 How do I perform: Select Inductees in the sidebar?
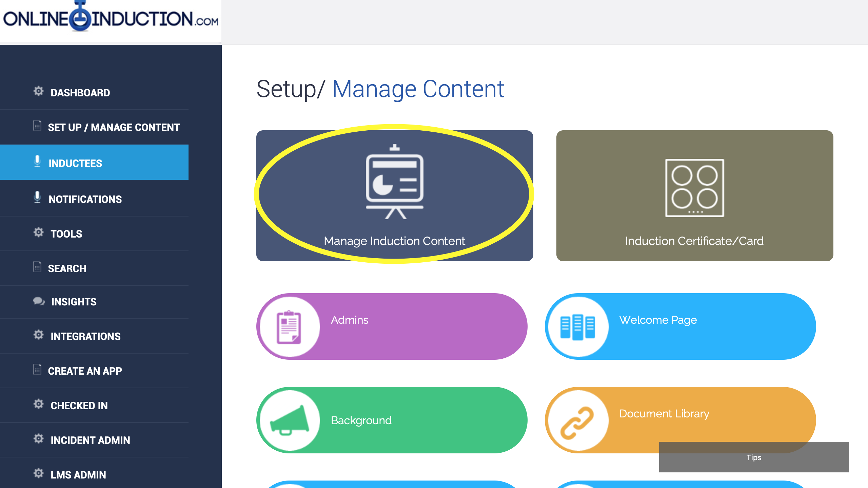pos(94,163)
